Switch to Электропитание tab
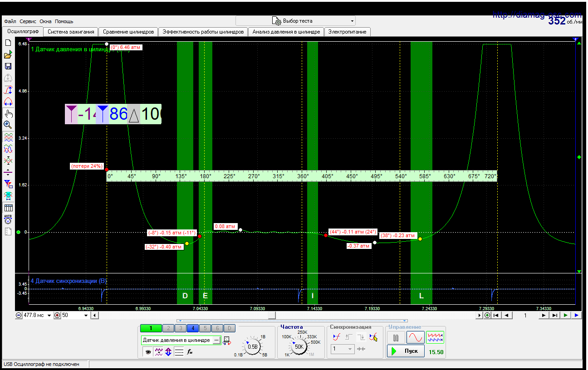Viewport: 588px width, 370px height. point(348,32)
